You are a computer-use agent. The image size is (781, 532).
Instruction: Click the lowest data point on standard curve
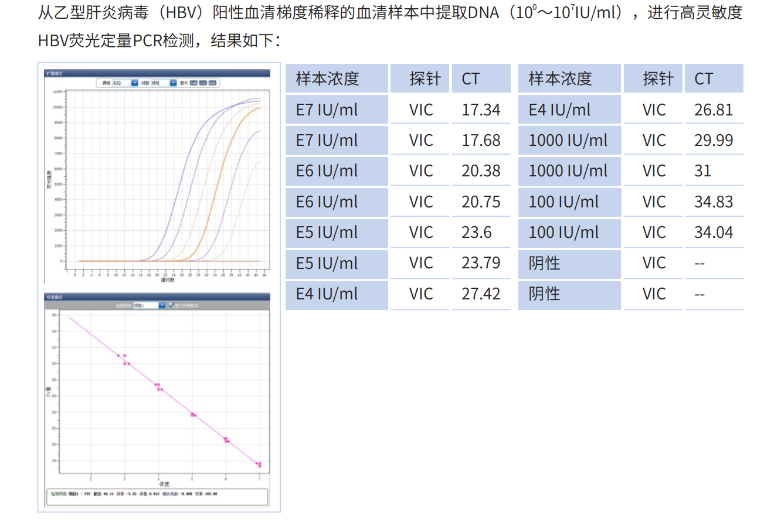point(259,465)
